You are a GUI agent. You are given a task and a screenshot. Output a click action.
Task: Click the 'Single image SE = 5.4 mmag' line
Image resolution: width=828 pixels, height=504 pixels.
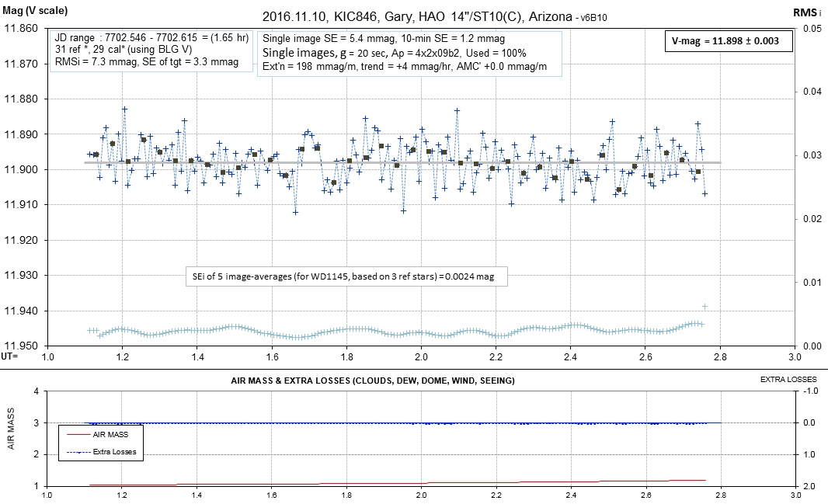(x=384, y=39)
